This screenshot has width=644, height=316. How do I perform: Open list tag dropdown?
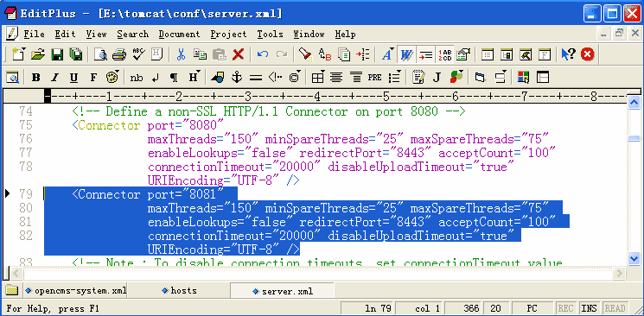(394, 77)
